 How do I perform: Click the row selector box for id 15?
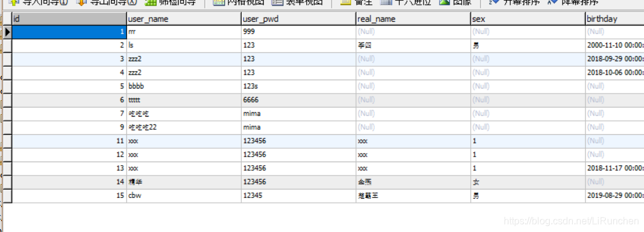7,196
